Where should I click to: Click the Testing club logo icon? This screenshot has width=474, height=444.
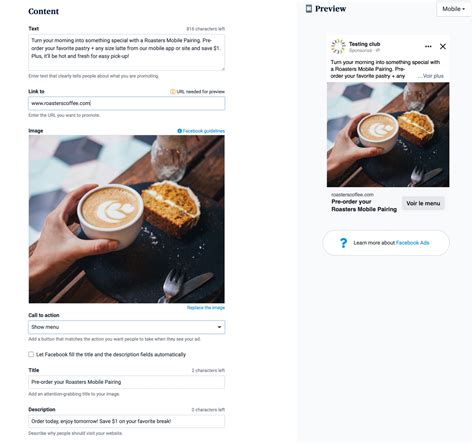[x=338, y=46]
